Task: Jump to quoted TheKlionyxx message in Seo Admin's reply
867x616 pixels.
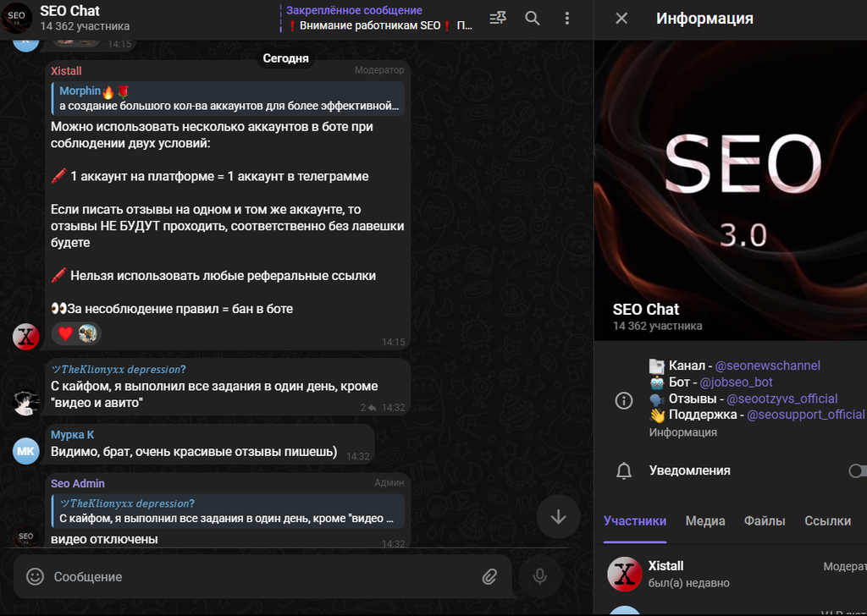Action: click(228, 511)
